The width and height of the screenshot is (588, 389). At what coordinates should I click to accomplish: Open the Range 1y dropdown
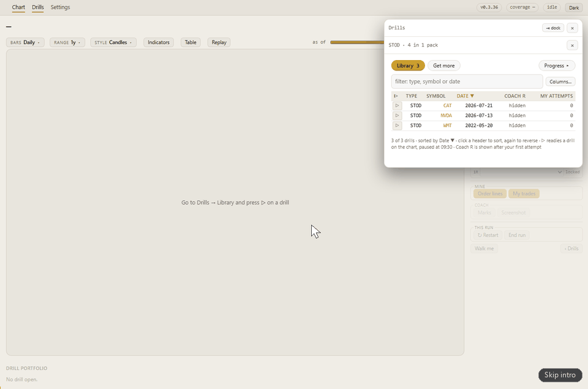click(x=67, y=42)
